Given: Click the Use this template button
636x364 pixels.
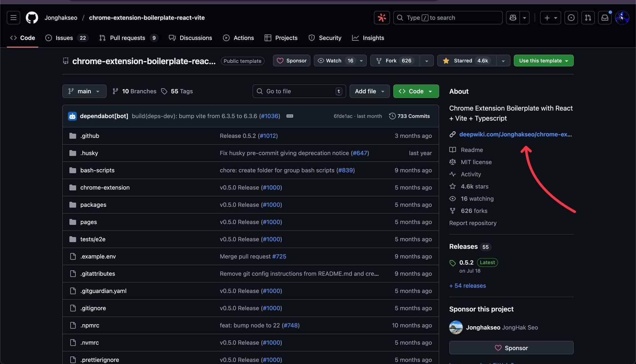Looking at the screenshot, I should 543,61.
